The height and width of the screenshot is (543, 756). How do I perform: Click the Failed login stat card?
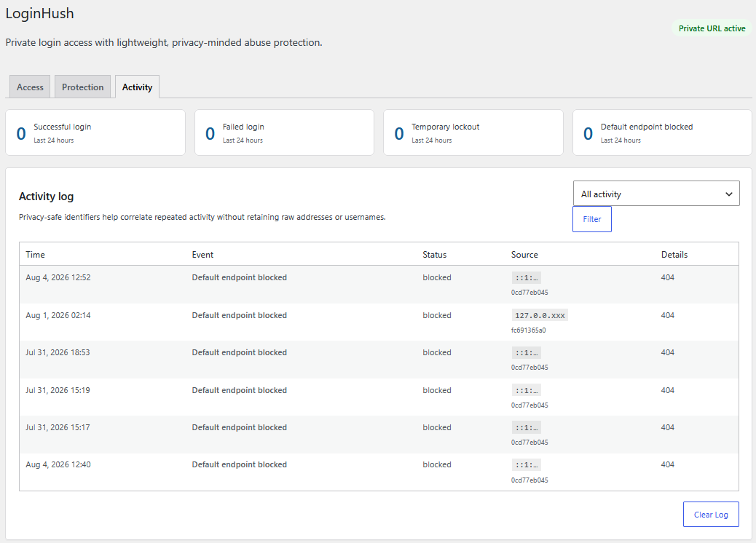(x=284, y=132)
